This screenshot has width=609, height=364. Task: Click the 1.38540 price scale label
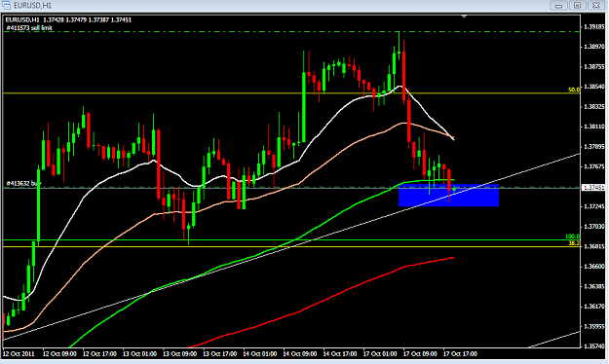(594, 87)
